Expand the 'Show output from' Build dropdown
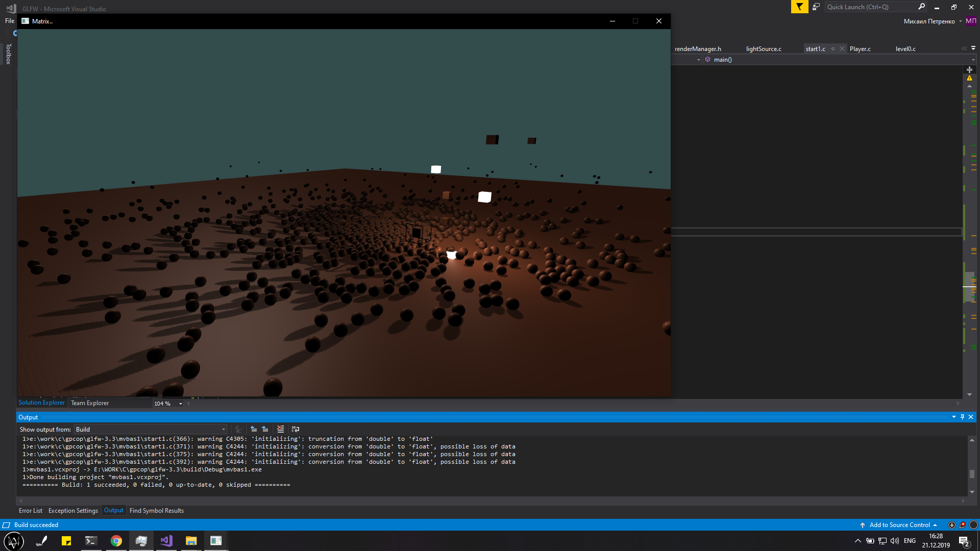This screenshot has width=980, height=551. pos(223,430)
